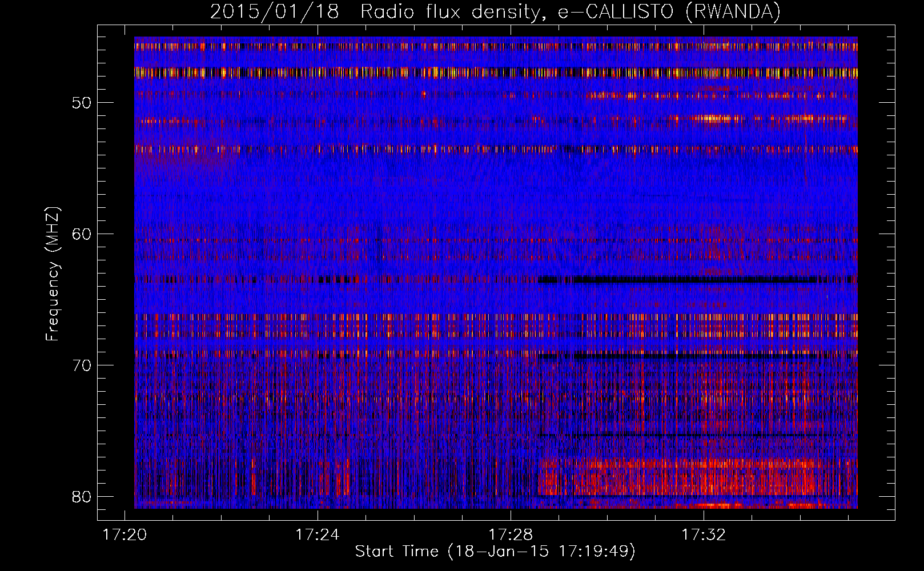Click the "50" frequency tick label

82,103
